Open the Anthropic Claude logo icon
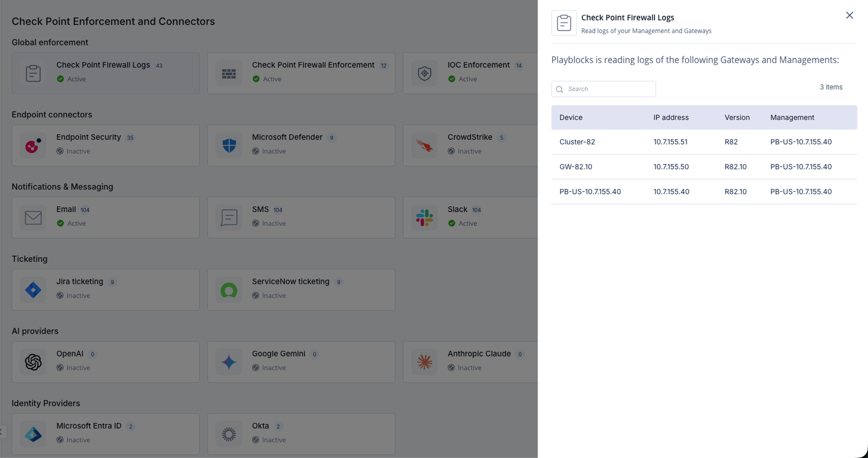The width and height of the screenshot is (868, 458). click(x=424, y=362)
